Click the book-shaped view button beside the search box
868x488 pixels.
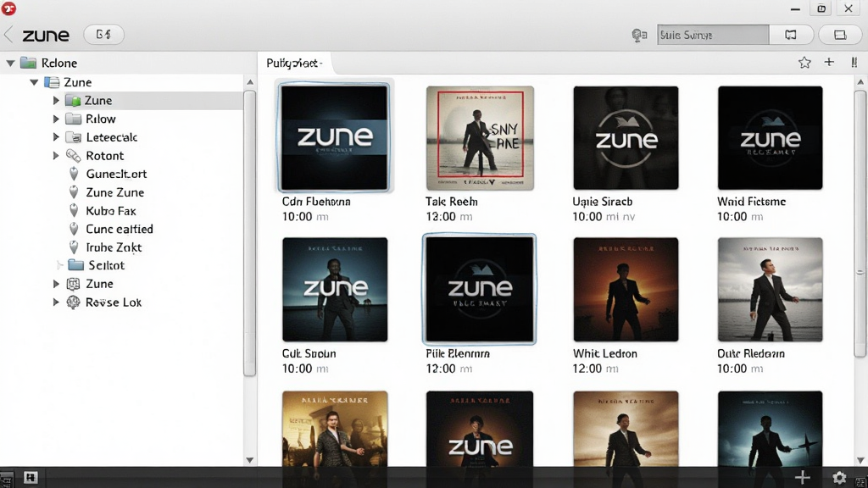click(x=791, y=35)
